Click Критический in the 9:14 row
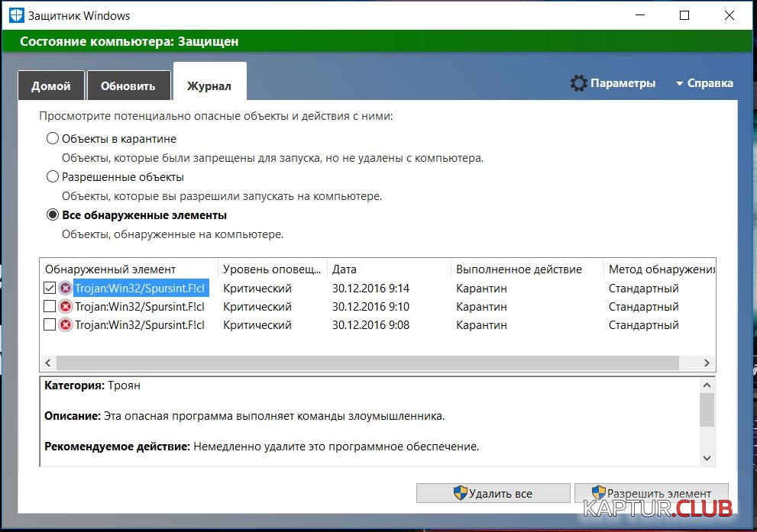Viewport: 757px width, 532px height. [257, 289]
